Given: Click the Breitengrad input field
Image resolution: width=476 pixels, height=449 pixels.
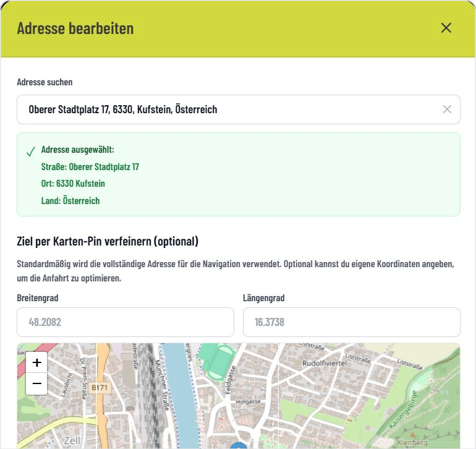Looking at the screenshot, I should [125, 322].
